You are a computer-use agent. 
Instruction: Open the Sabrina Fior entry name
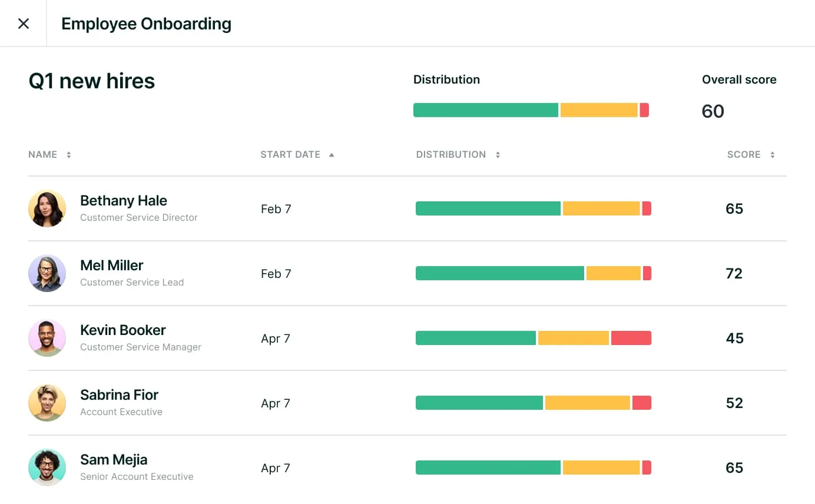tap(120, 395)
